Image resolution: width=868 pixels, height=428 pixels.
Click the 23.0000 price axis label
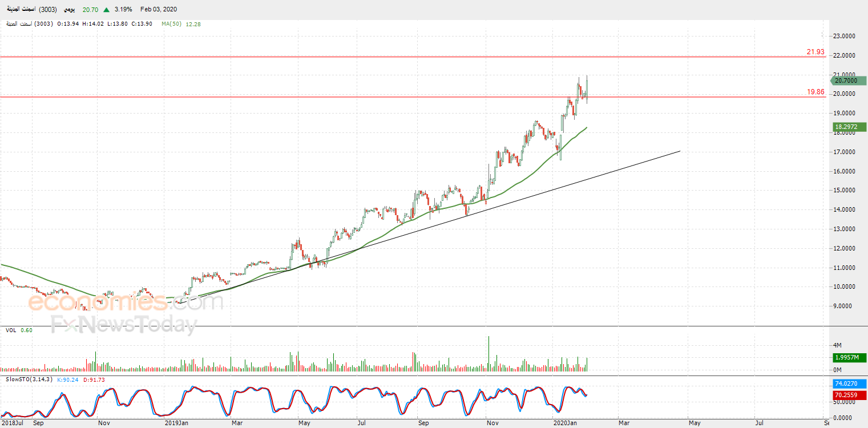(845, 36)
